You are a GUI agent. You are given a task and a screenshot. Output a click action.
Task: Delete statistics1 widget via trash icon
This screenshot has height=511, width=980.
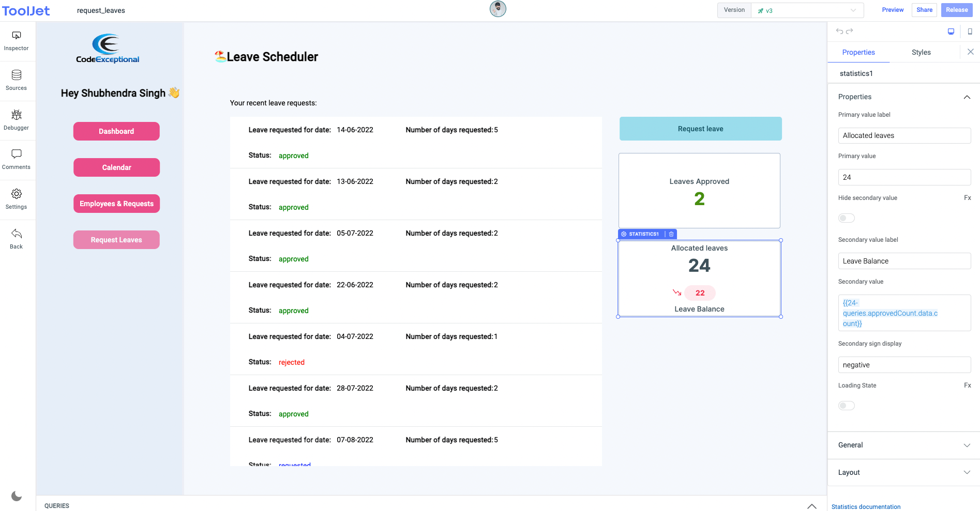(671, 234)
